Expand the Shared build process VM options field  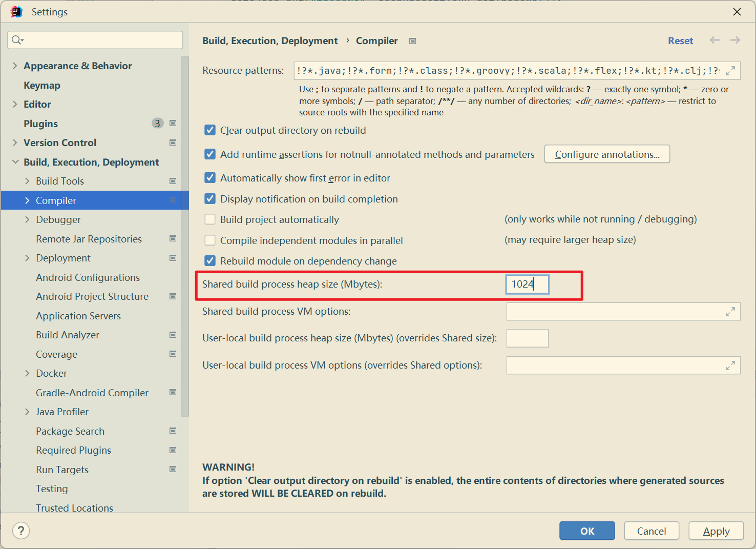pyautogui.click(x=730, y=312)
